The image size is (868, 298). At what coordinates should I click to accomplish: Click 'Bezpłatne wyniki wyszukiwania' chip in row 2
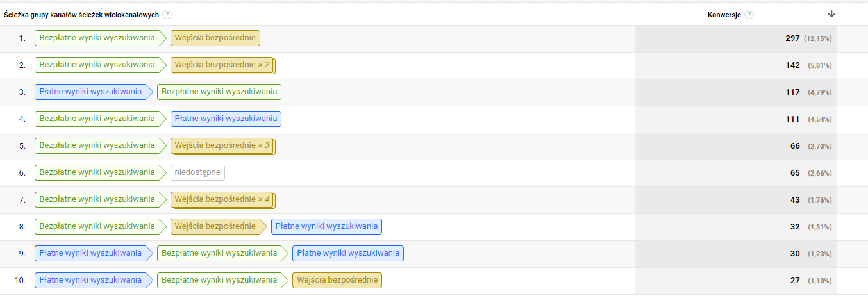click(97, 65)
